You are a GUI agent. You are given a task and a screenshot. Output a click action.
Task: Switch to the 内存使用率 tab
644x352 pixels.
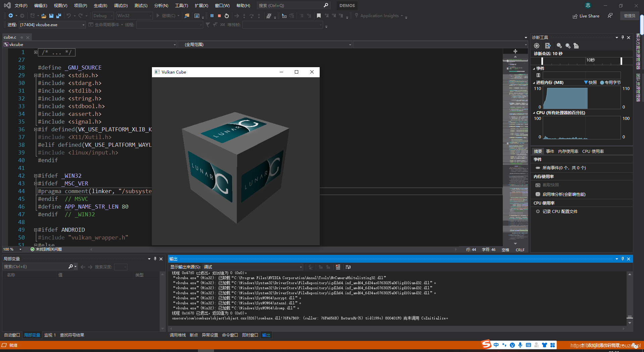pos(568,151)
